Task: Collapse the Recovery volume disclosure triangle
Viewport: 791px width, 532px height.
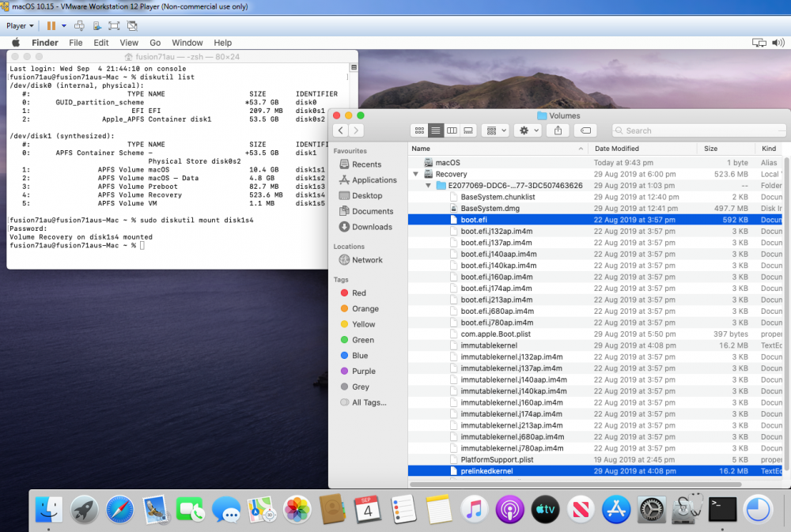Action: tap(416, 174)
